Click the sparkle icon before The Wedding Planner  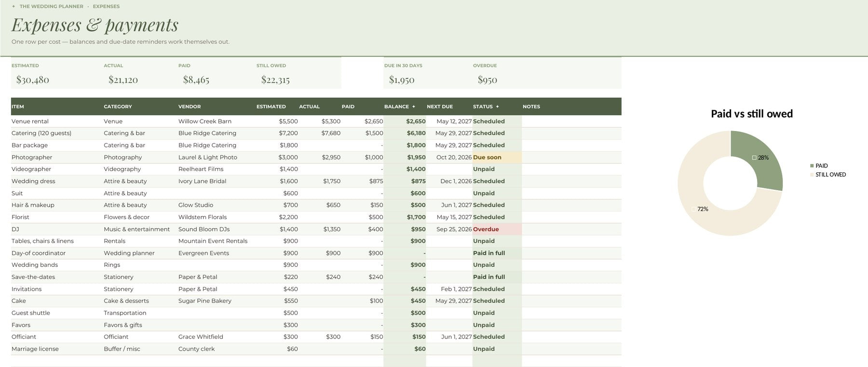coord(14,6)
